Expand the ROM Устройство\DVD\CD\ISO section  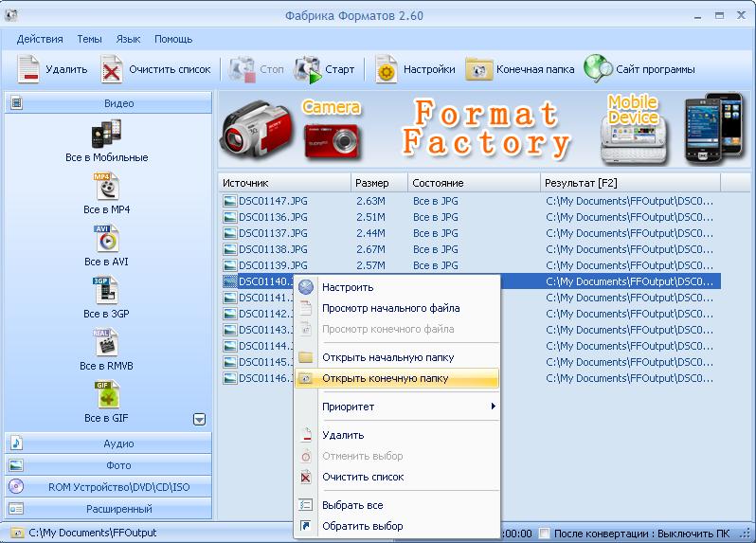tap(109, 486)
